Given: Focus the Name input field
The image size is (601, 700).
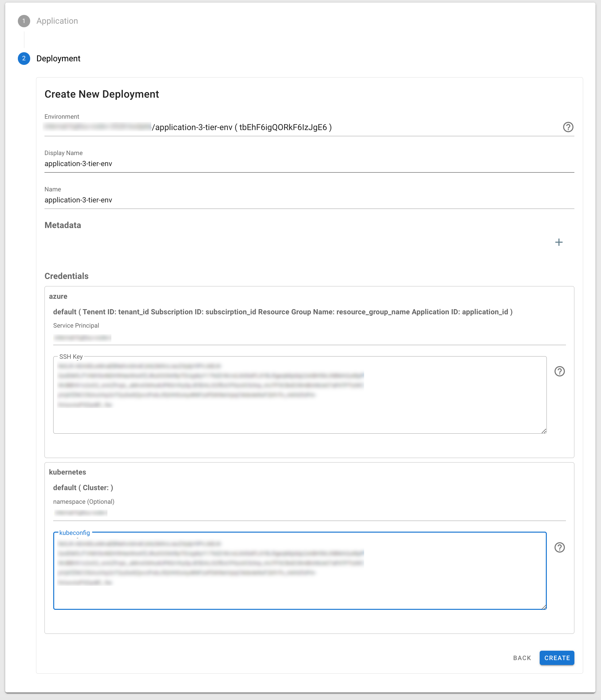Looking at the screenshot, I should click(x=309, y=200).
